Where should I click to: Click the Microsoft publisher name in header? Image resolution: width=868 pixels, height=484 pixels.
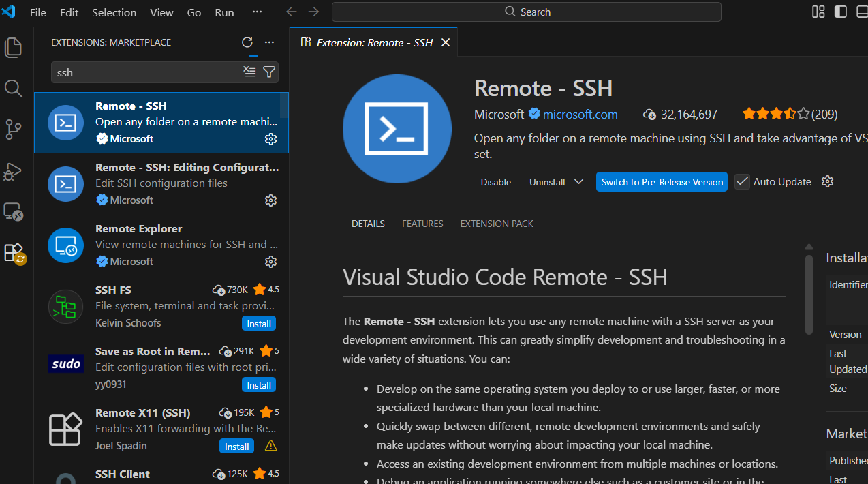coord(499,114)
